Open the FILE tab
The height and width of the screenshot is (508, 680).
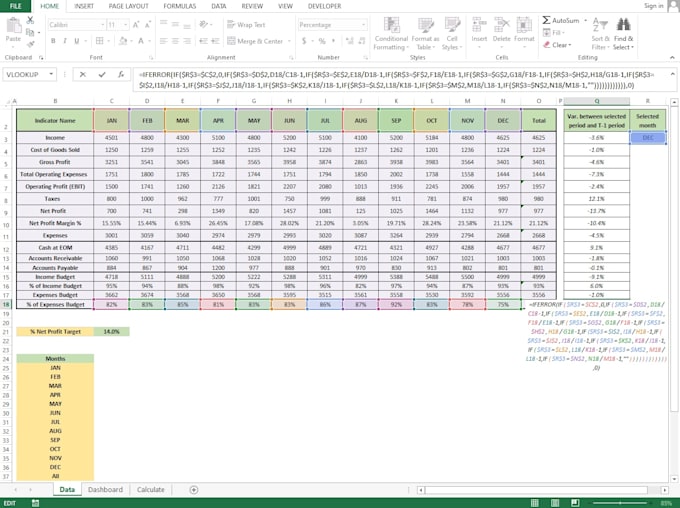tap(15, 6)
